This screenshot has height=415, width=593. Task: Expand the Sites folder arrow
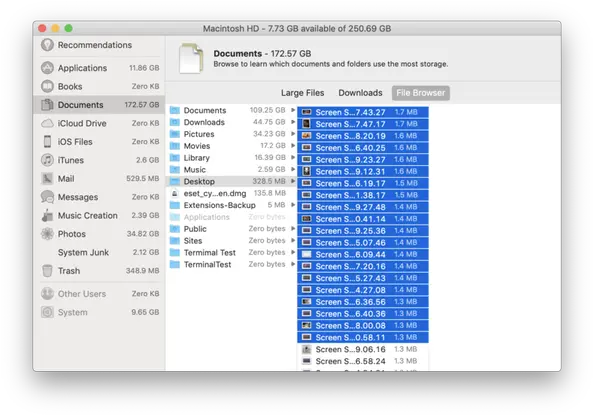click(x=293, y=240)
